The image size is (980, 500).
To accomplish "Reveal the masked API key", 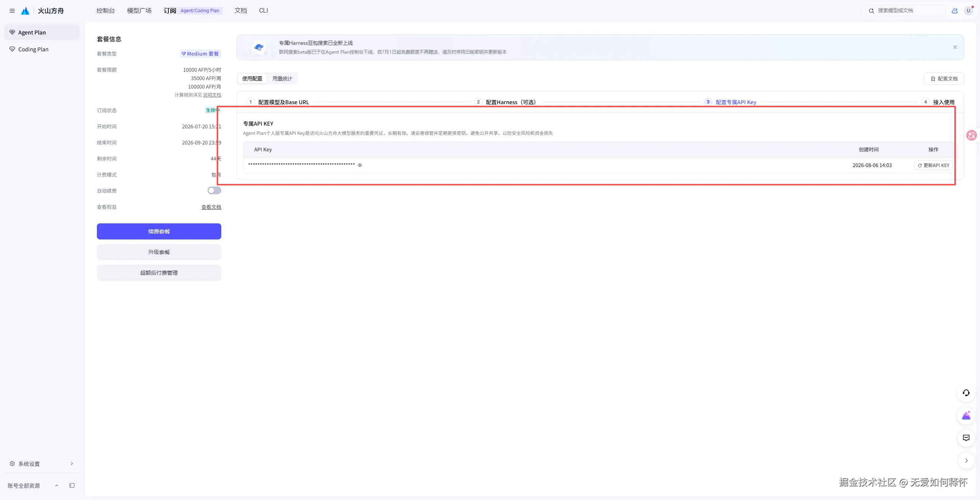I will coord(360,165).
